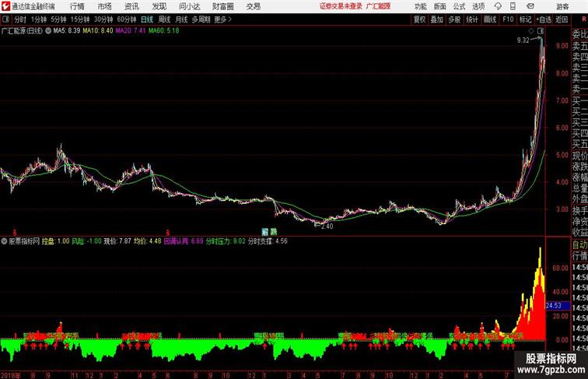This screenshot has height=379, width=588.
Task: Click the 自动 tab in right panel
Action: coord(579,244)
